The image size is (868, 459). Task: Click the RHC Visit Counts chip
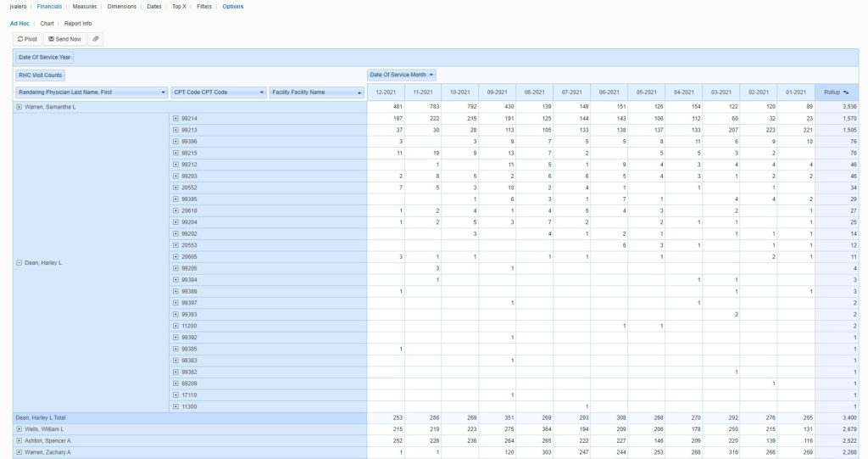(x=41, y=76)
